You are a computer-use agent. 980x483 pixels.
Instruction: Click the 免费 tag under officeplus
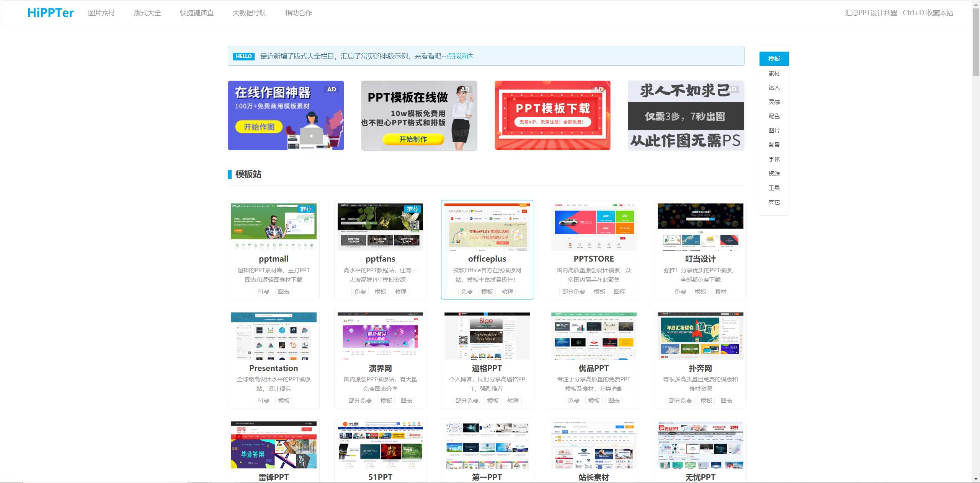[x=467, y=291]
